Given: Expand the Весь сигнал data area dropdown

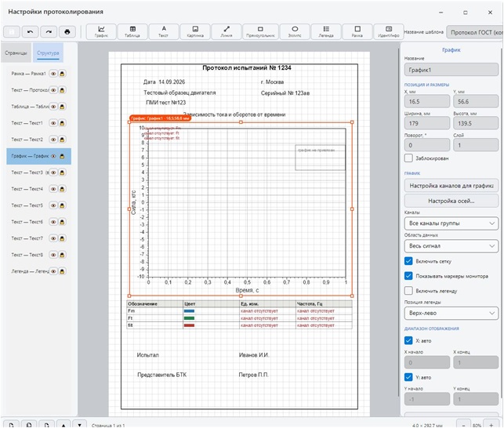Looking at the screenshot, I should tap(451, 246).
